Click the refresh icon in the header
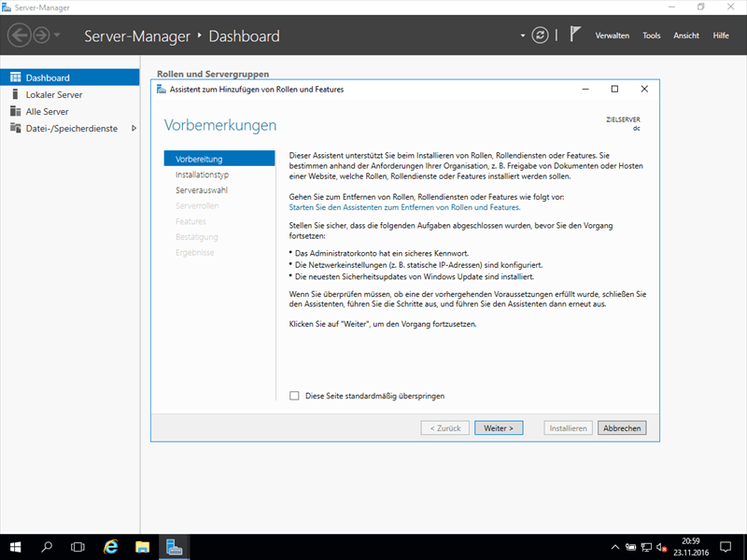The width and height of the screenshot is (747, 560). coord(540,35)
